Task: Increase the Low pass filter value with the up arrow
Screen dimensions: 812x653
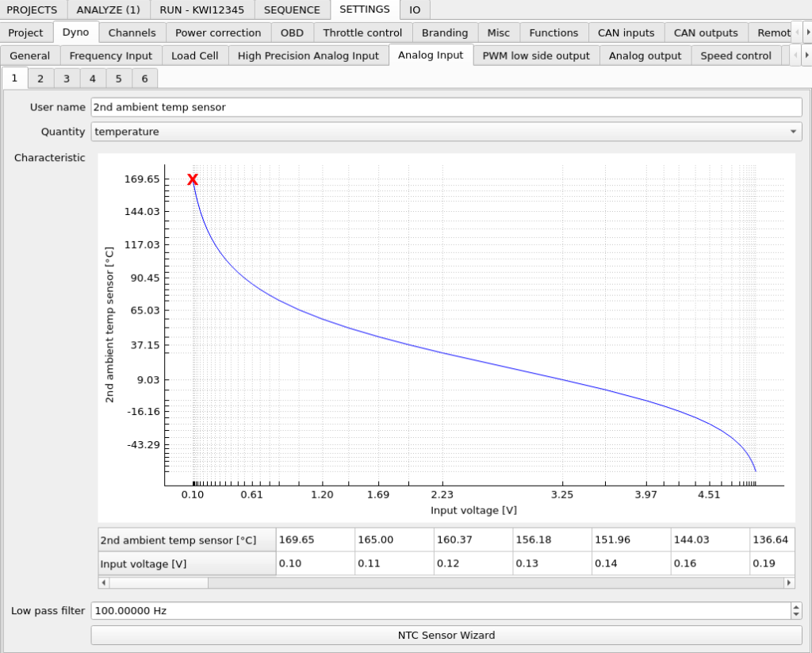Action: tap(796, 607)
